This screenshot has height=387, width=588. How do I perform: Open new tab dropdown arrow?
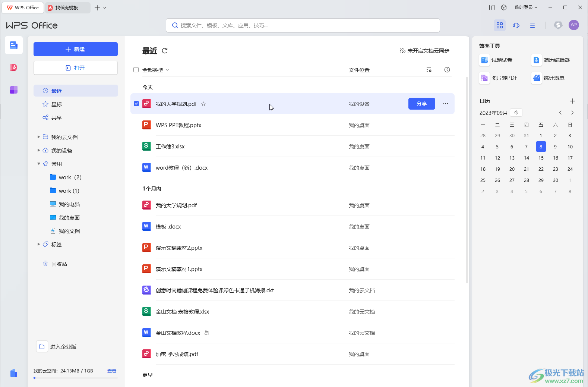click(x=105, y=8)
